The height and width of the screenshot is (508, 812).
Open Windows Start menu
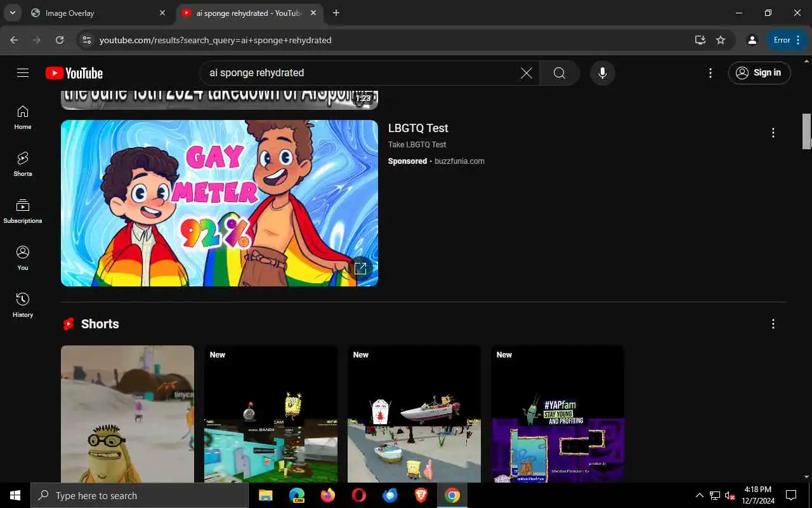click(x=15, y=495)
